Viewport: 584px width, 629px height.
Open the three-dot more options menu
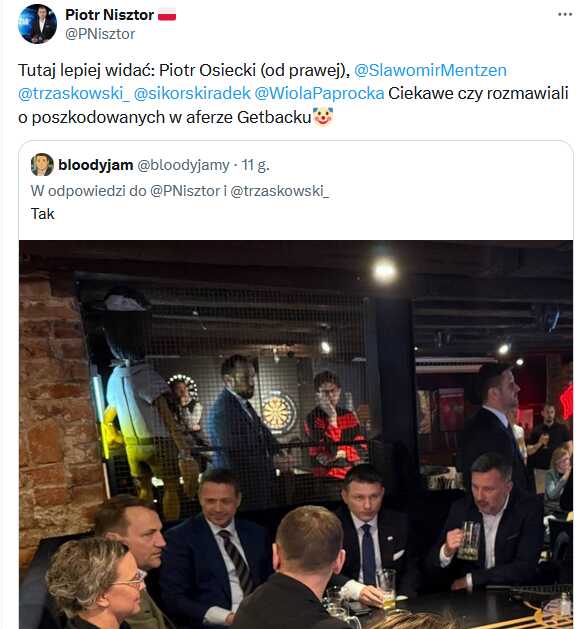pyautogui.click(x=565, y=14)
